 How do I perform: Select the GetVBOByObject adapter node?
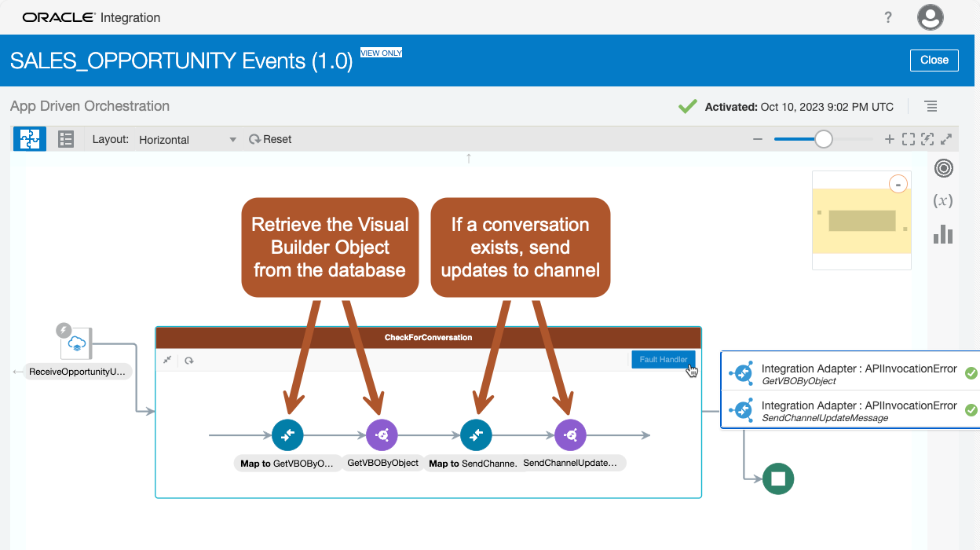(x=382, y=434)
